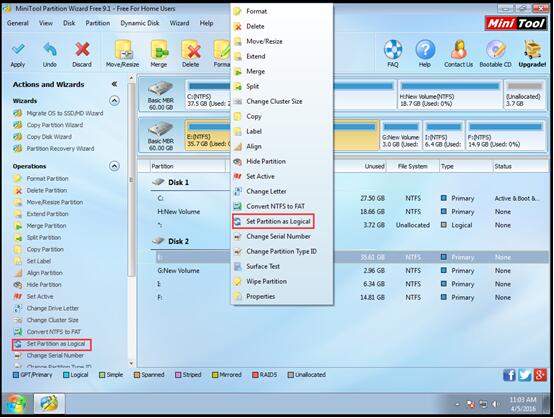Open the Windows Start button
The width and height of the screenshot is (554, 418).
pyautogui.click(x=16, y=404)
